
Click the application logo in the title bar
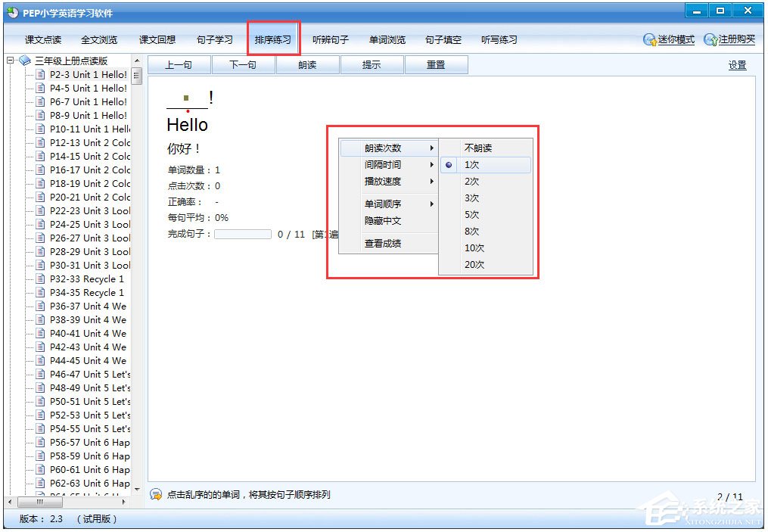click(14, 11)
